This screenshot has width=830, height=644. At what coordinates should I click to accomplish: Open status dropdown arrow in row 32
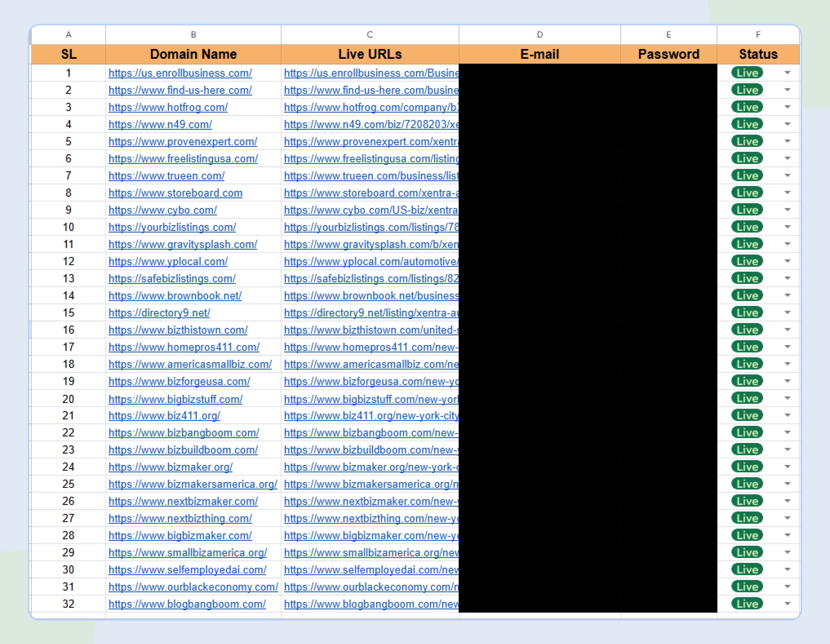[787, 604]
